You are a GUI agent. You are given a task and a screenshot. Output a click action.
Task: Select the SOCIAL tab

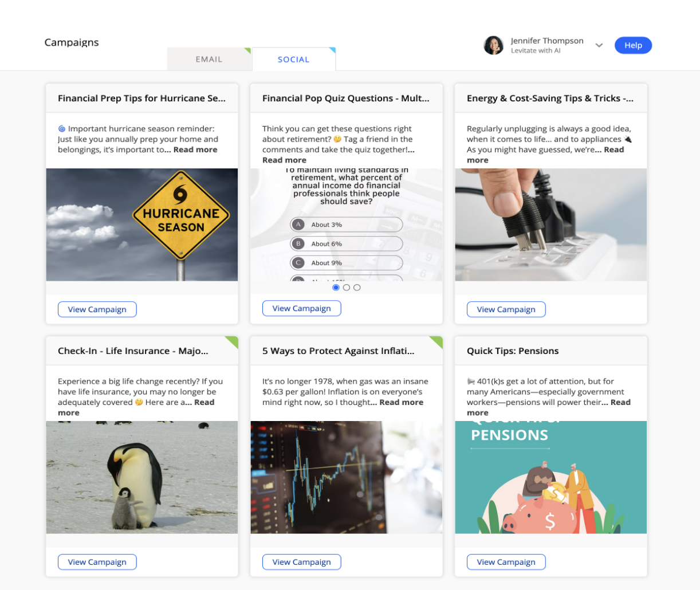[293, 59]
